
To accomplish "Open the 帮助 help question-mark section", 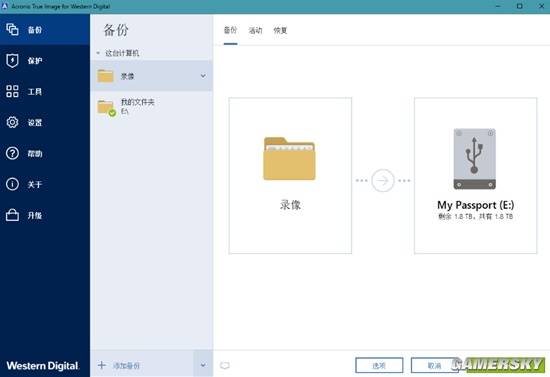I will point(45,153).
